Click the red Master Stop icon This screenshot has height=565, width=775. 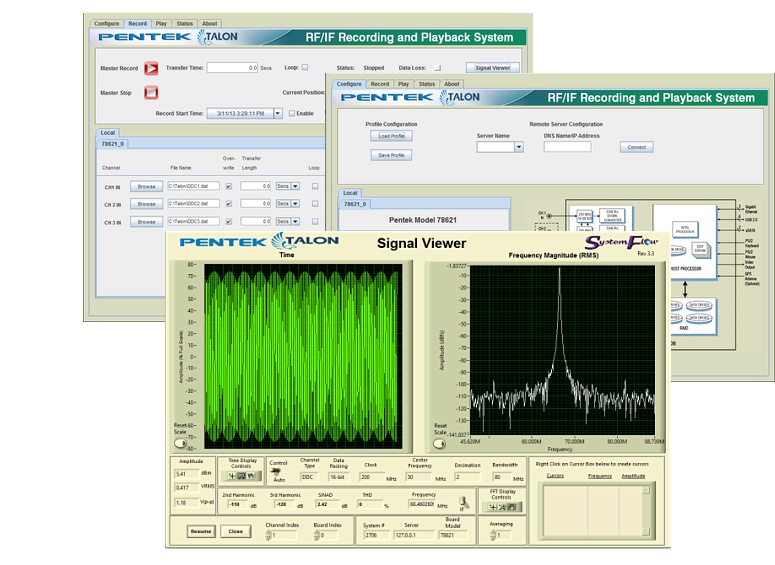[x=151, y=92]
